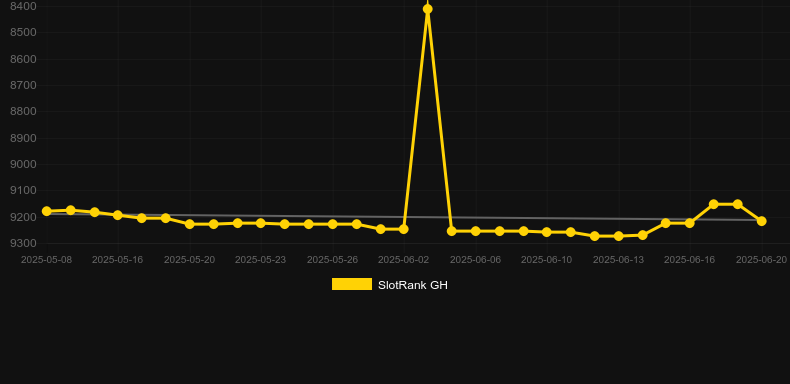The image size is (790, 384).
Task: Toggle the yellow SlotRank GH legend swatch
Action: [x=352, y=284]
